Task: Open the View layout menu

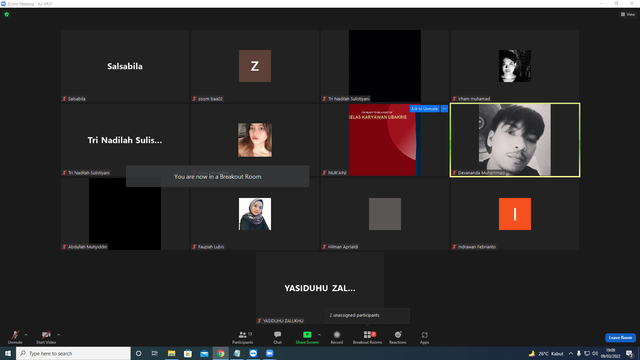Action: [628, 14]
